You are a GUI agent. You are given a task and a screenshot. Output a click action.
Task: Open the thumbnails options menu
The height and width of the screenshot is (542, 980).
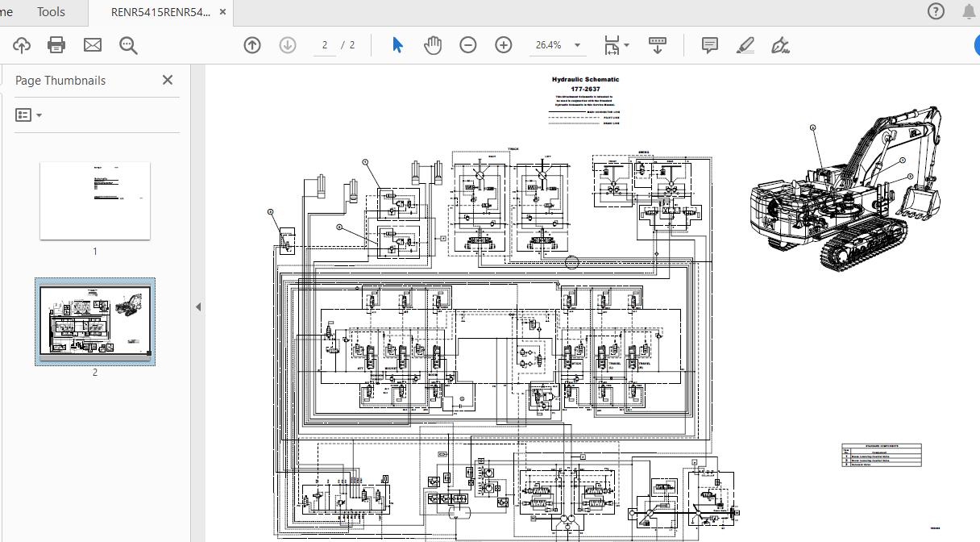pyautogui.click(x=29, y=115)
